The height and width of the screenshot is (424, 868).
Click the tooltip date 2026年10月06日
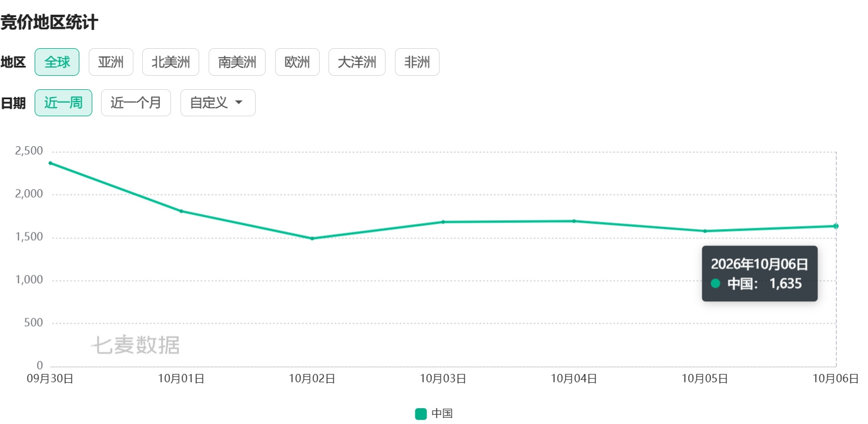(759, 264)
